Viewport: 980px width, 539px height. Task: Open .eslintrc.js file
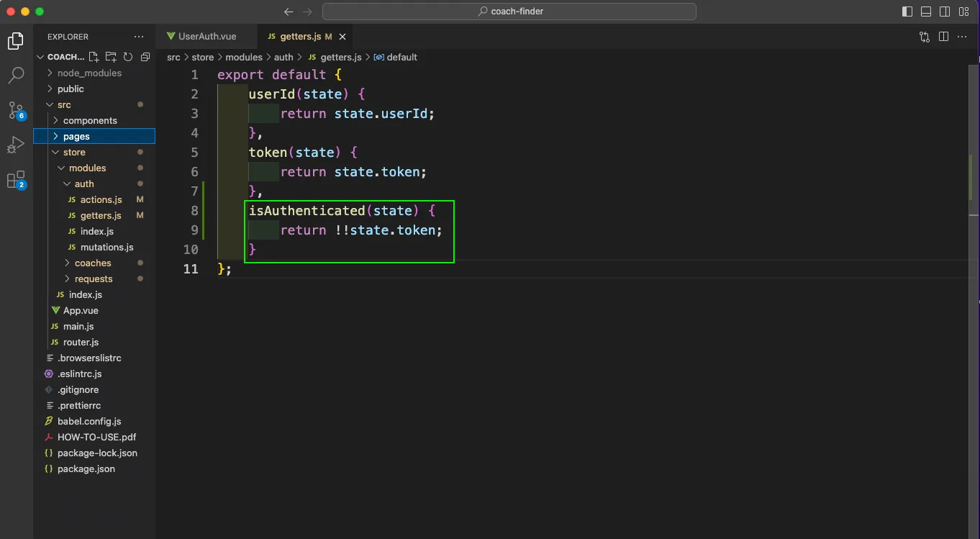pos(94,373)
